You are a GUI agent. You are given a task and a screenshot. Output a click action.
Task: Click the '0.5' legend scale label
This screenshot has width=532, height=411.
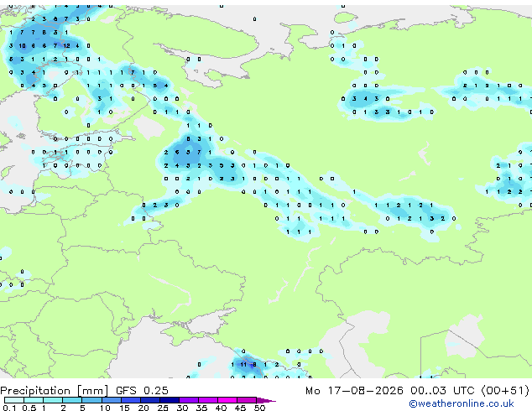[29, 408]
